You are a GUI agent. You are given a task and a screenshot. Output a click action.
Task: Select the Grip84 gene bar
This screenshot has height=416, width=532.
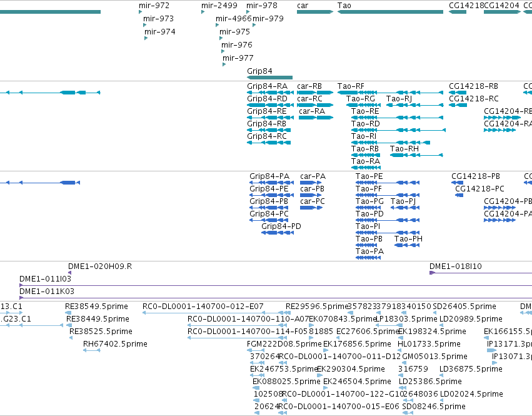(269, 78)
